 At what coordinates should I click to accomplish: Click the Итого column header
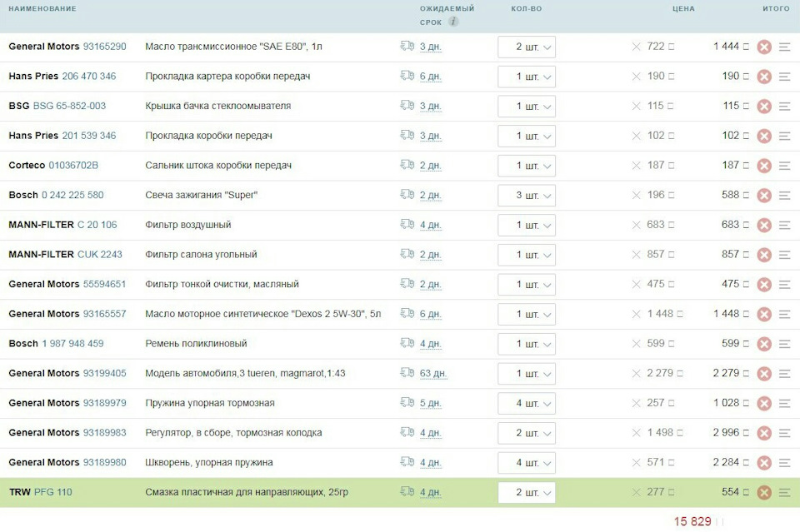click(x=776, y=8)
